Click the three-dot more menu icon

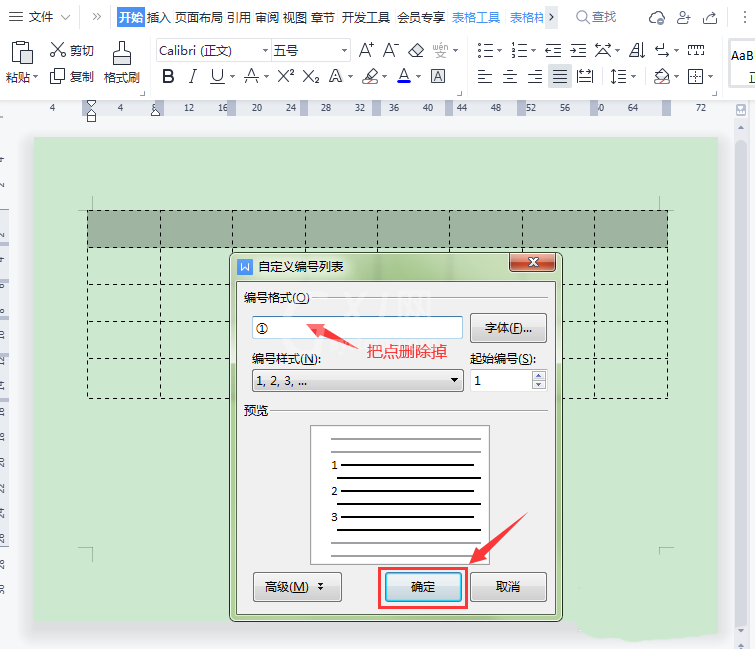pos(744,17)
